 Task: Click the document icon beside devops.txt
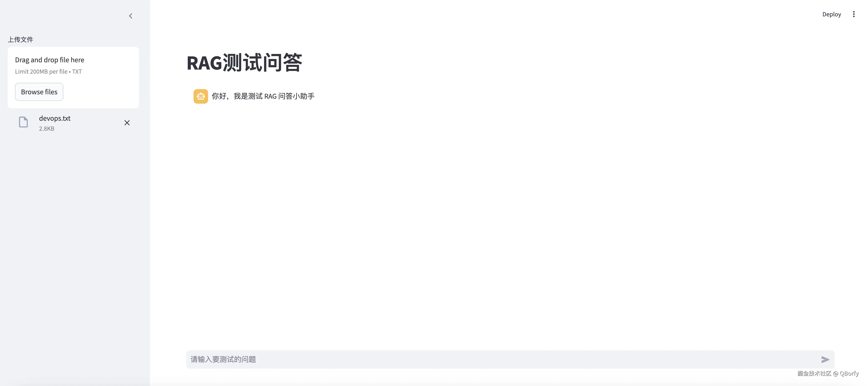coord(23,122)
